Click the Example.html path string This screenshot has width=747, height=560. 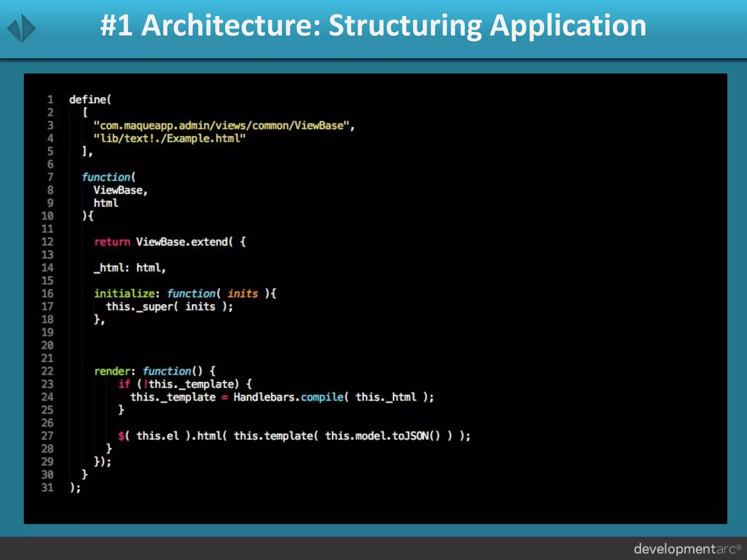170,139
